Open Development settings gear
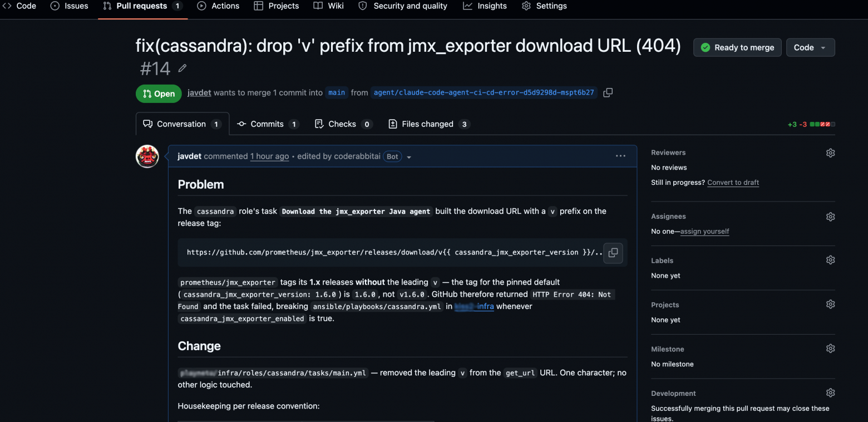868x422 pixels. point(830,393)
